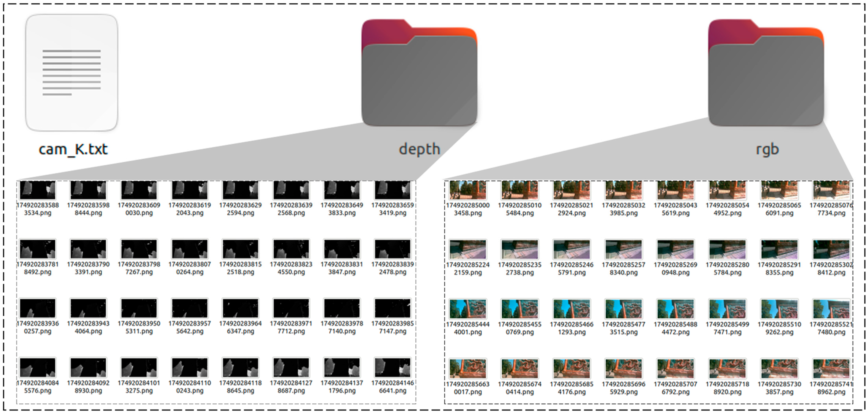This screenshot has height=414, width=868.
Task: Open rgb image 1749202852918355.png
Action: 779,250
